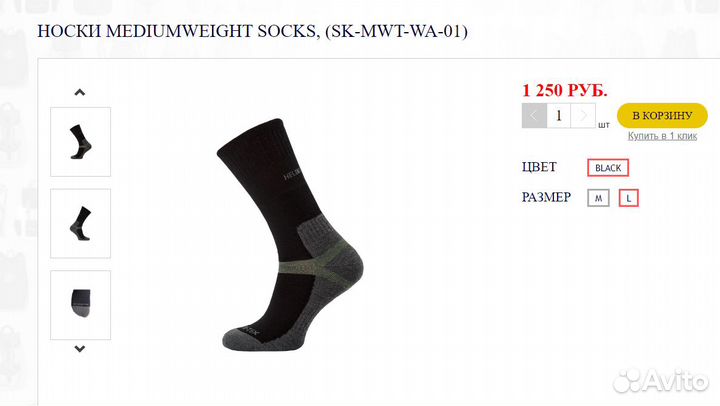Choose size M option

(598, 198)
